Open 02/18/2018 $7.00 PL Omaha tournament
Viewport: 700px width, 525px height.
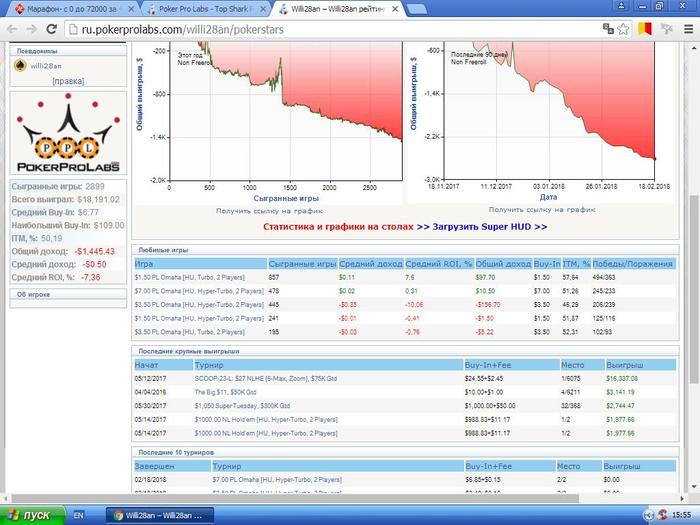click(277, 480)
